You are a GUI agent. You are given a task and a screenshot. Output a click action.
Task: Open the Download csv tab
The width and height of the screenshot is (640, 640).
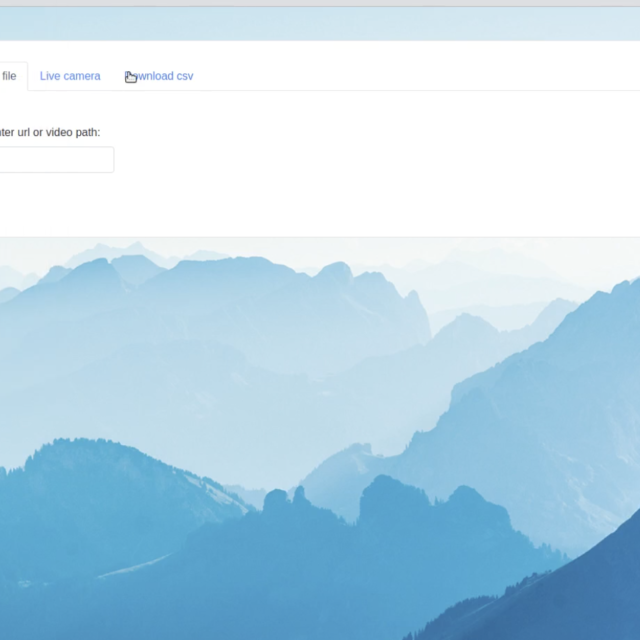pyautogui.click(x=160, y=76)
